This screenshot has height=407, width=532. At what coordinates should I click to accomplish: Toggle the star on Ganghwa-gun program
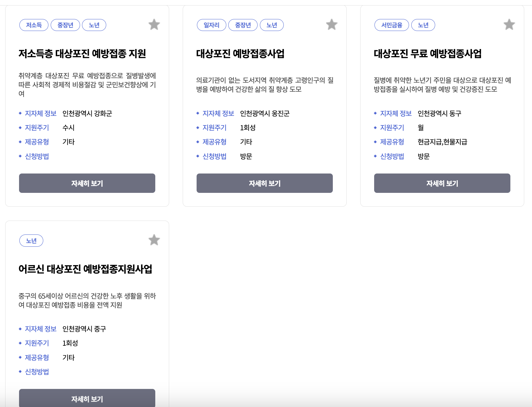pos(154,25)
